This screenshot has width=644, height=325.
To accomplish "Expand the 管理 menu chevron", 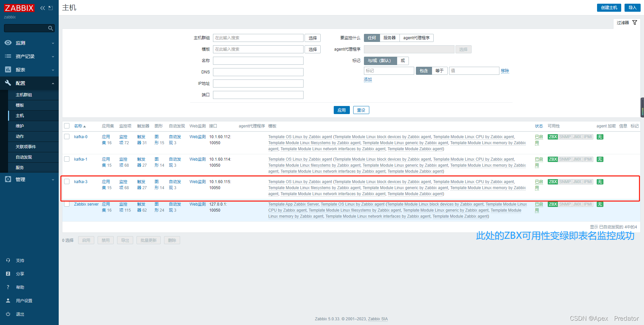I will click(x=53, y=180).
